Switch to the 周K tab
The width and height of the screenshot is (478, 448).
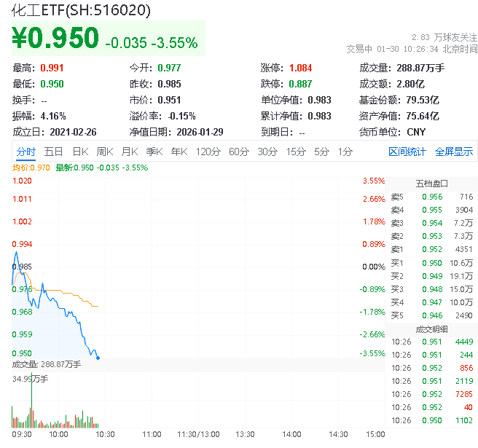105,152
